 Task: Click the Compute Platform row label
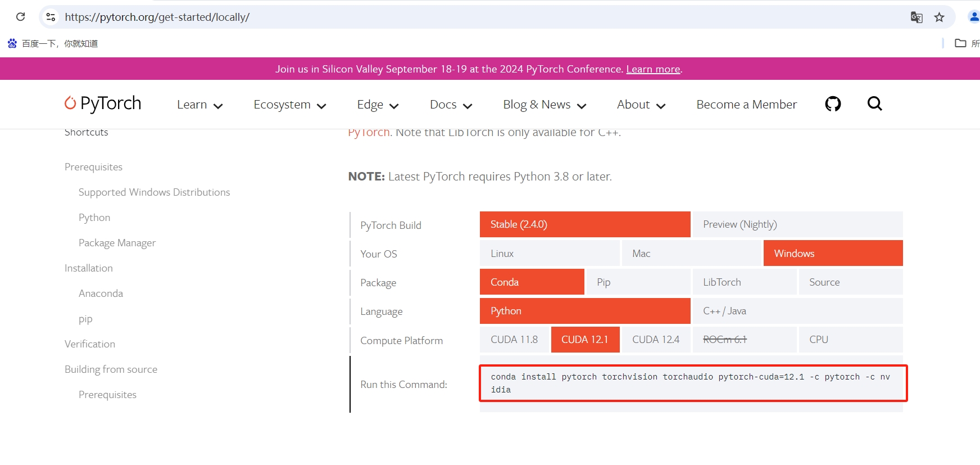(401, 341)
